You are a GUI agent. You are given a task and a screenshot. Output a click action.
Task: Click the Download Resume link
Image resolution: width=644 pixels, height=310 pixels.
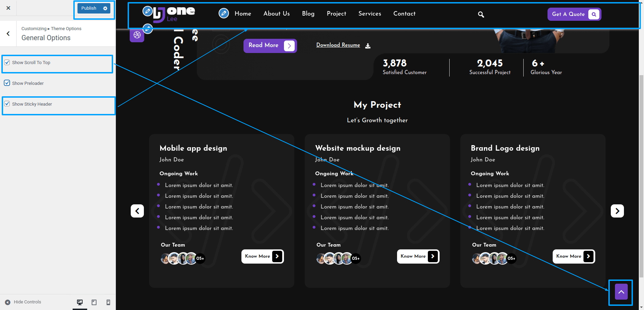point(338,45)
